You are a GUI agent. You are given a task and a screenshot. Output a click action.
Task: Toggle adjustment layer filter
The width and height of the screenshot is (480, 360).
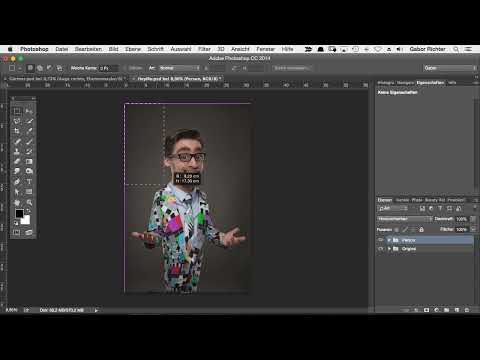click(431, 209)
